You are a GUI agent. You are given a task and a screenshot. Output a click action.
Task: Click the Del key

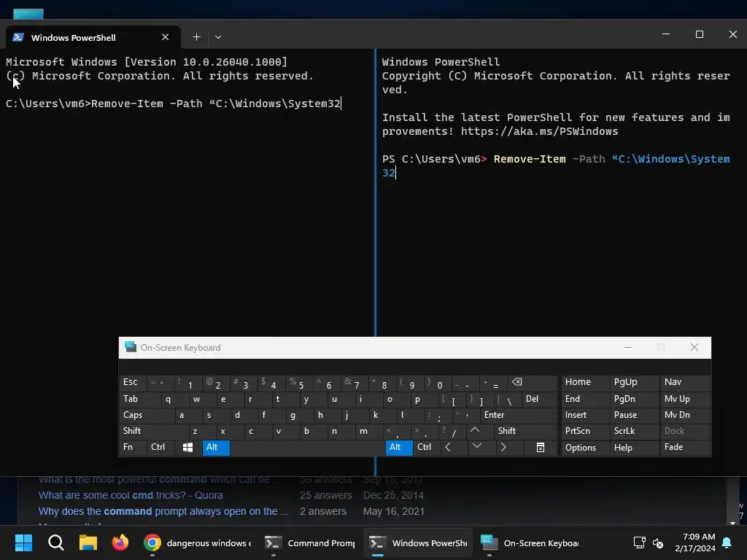pos(539,399)
